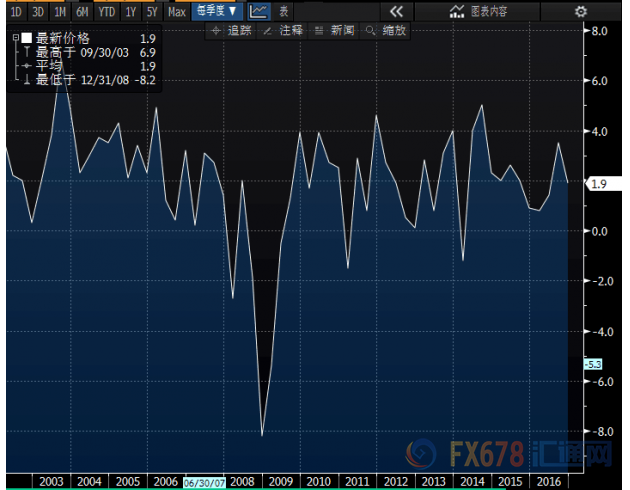Open settings with the gear icon
The image size is (630, 490).
coord(581,12)
